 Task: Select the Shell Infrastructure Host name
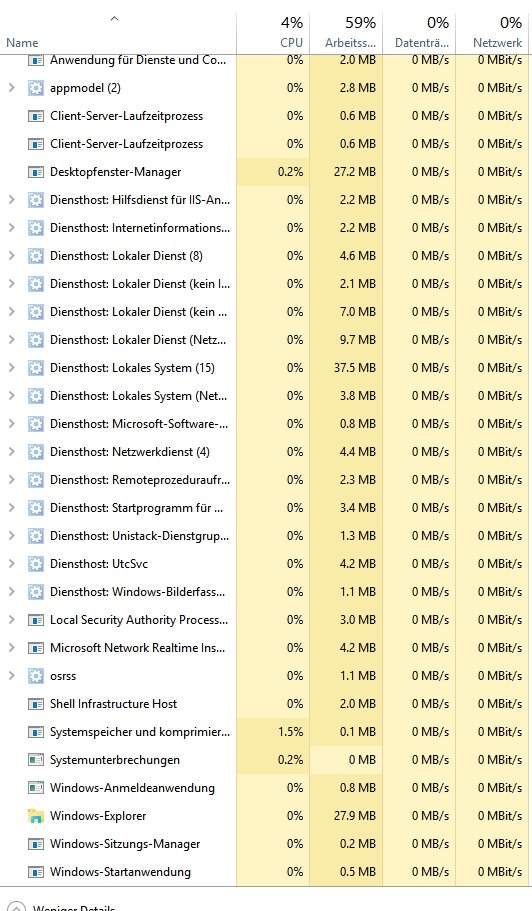[x=113, y=704]
